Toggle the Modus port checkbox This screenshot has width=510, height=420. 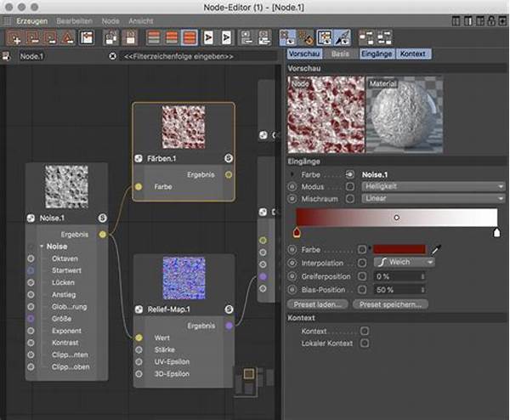350,186
